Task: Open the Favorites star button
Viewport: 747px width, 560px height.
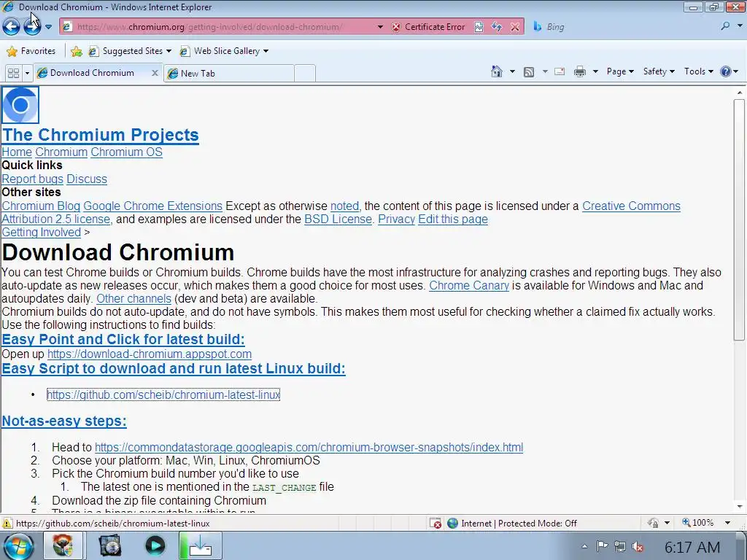Action: [x=31, y=51]
